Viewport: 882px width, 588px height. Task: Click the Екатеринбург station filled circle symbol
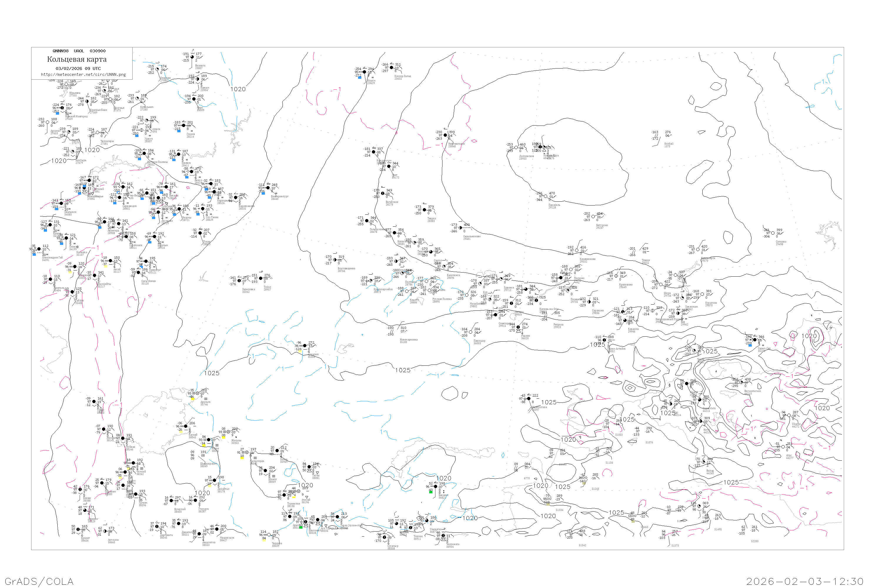268,188
